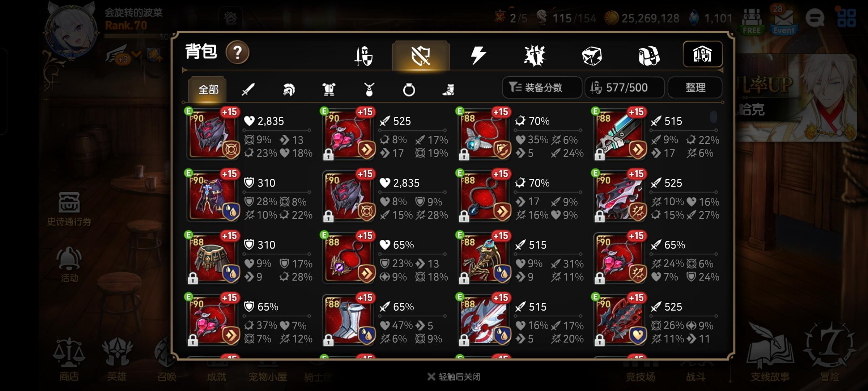
Task: Open the backpack bag category tab
Action: pos(649,56)
